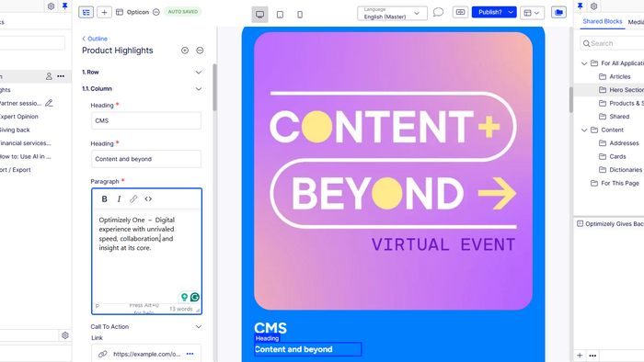Pin the left navigation panel
Screen dimensions: 644x362
[64, 6]
